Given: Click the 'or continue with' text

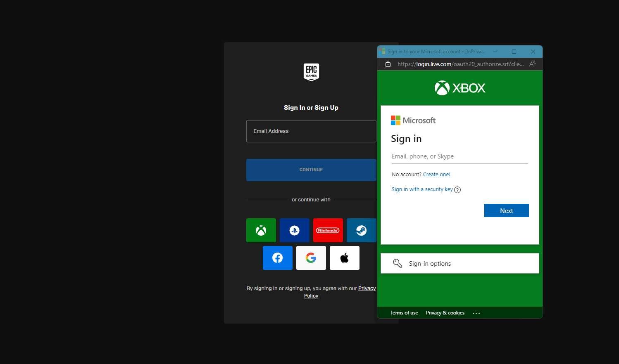Looking at the screenshot, I should coord(311,200).
